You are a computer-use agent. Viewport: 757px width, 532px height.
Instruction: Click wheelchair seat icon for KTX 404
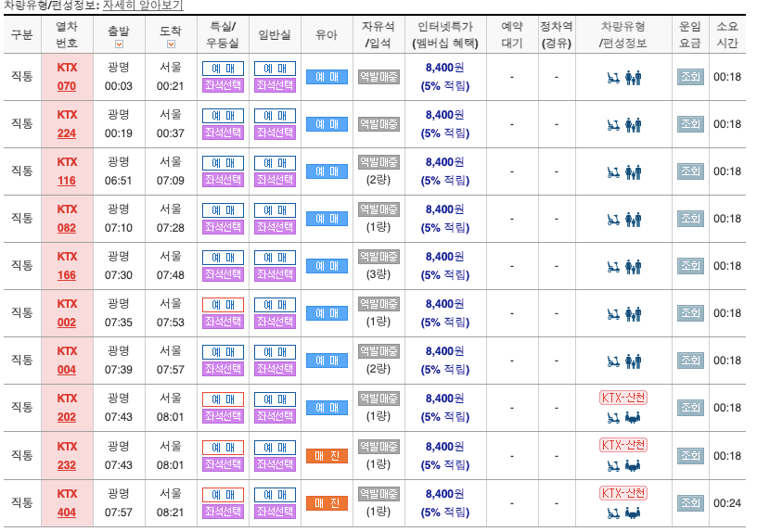coord(613,513)
